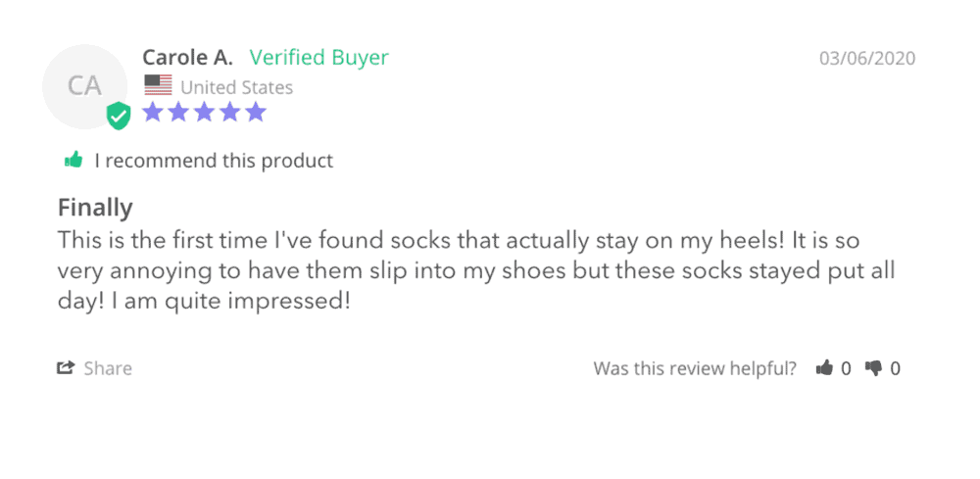Click the United States country label
The image size is (980, 479).
236,87
